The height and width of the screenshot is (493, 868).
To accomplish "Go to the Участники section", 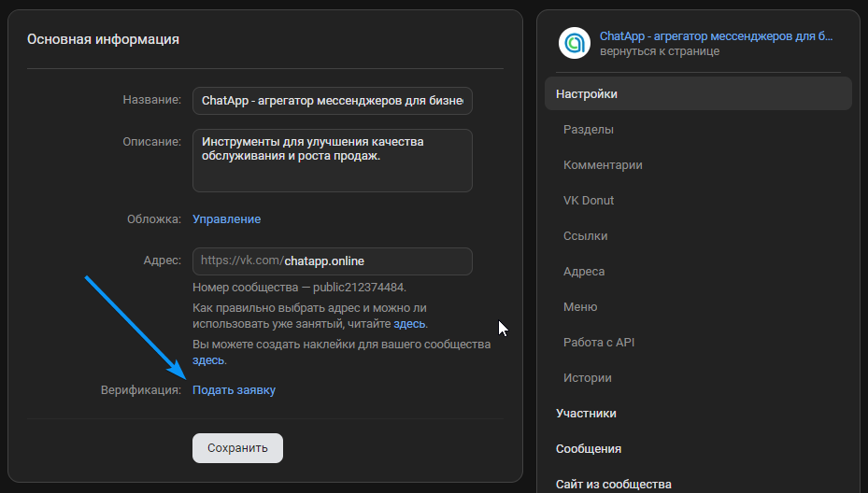I will (586, 414).
